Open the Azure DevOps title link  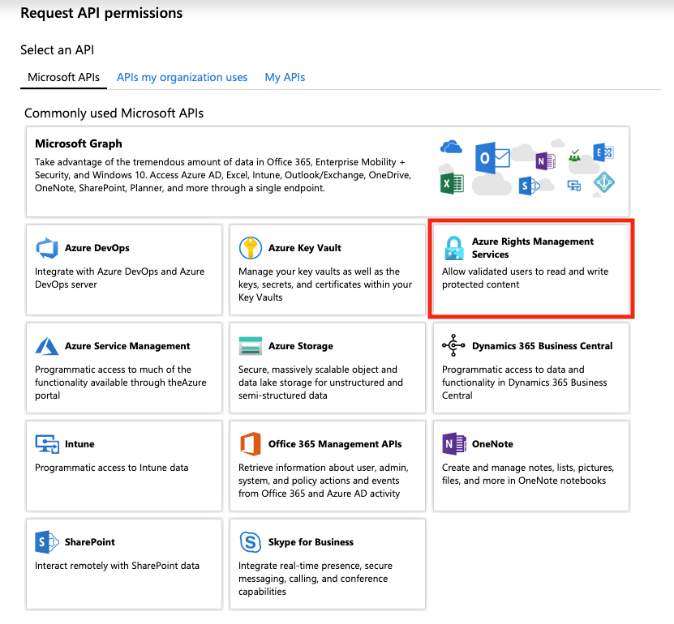(x=97, y=248)
